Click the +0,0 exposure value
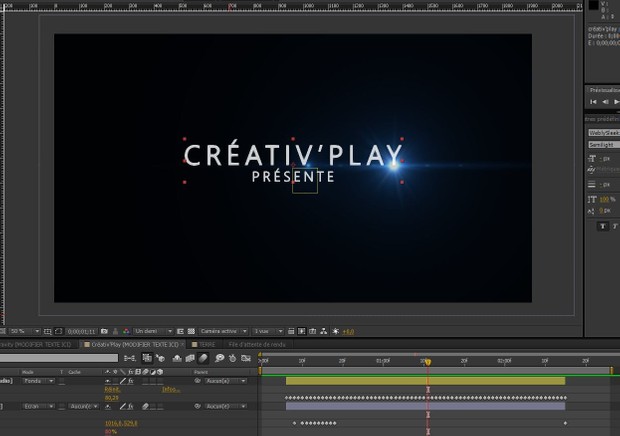The image size is (620, 436). (348, 332)
